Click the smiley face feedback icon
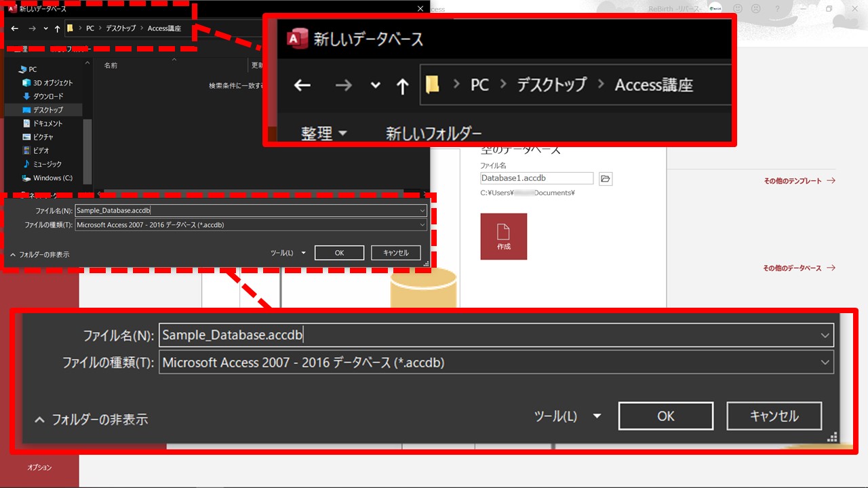Image resolution: width=868 pixels, height=488 pixels. click(738, 9)
